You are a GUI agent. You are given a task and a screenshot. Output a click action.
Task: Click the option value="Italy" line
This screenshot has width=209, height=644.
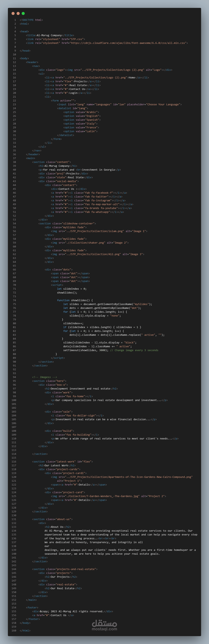(x=80, y=124)
